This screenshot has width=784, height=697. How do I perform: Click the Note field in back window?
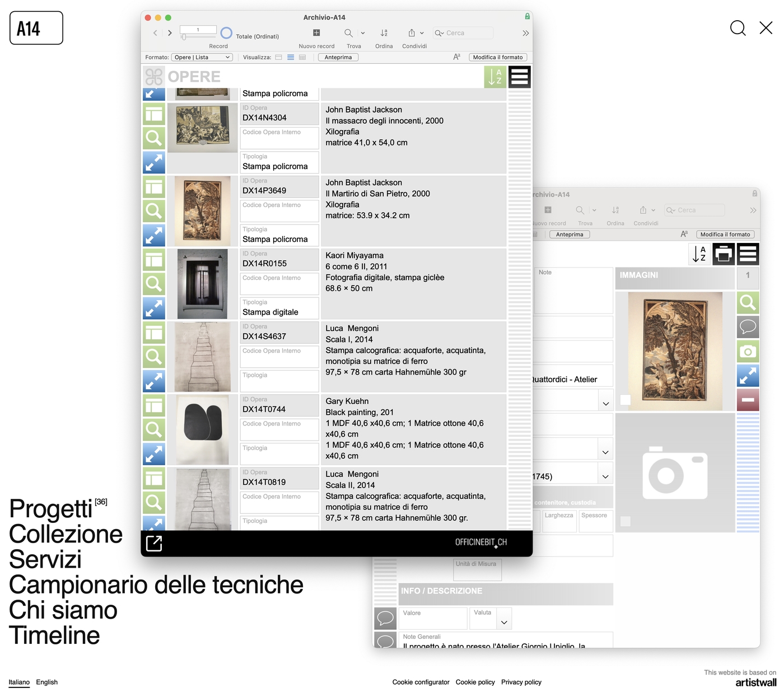click(x=573, y=290)
